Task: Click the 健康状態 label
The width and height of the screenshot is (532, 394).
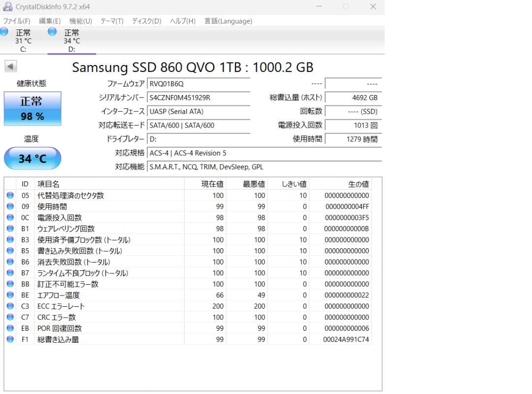Action: pyautogui.click(x=32, y=84)
